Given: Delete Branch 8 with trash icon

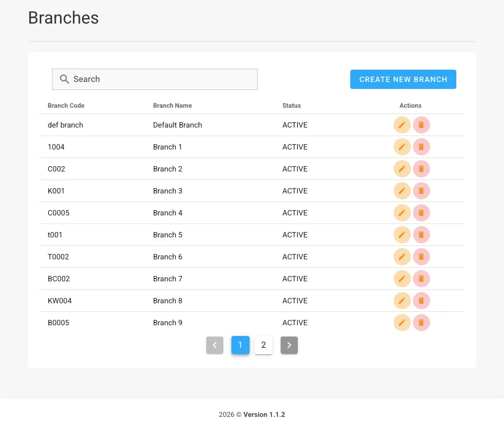Looking at the screenshot, I should [421, 301].
